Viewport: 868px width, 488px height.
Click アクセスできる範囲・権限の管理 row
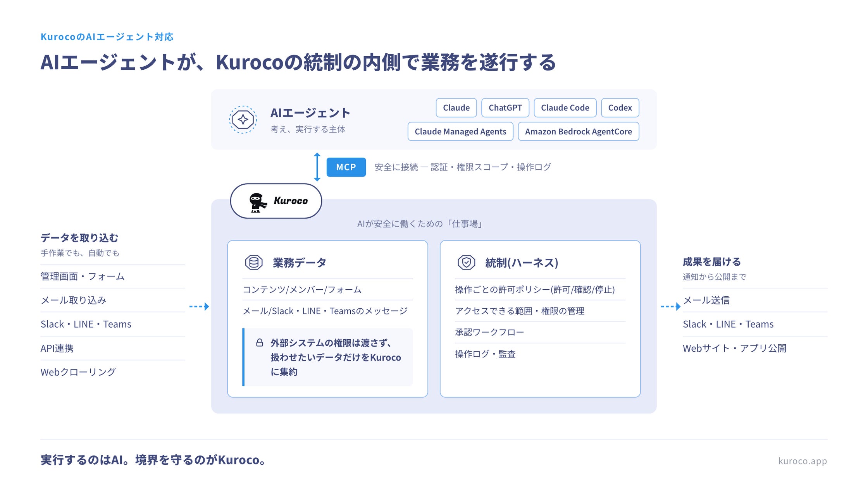[x=540, y=311]
